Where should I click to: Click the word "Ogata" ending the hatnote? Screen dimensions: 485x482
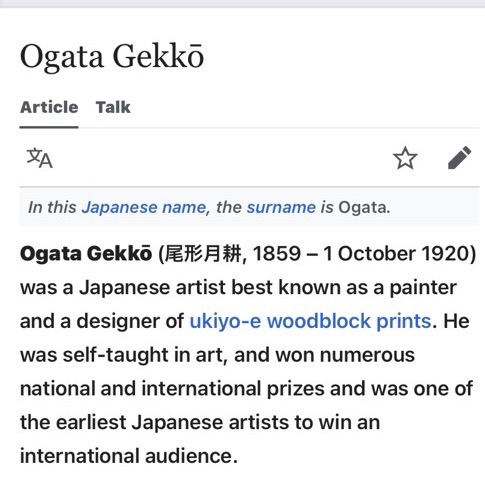point(362,208)
